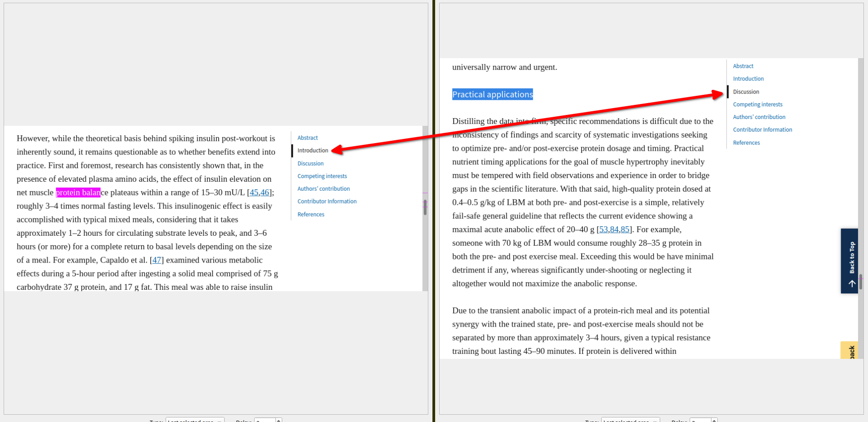Go to Authors' contribution in left pane
868x422 pixels.
(x=324, y=189)
